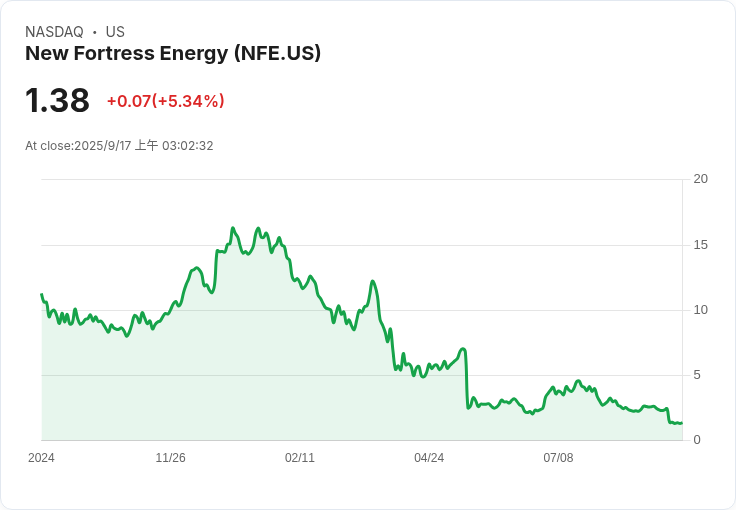
Task: Select the rightmost end of the price line
Action: [x=681, y=423]
